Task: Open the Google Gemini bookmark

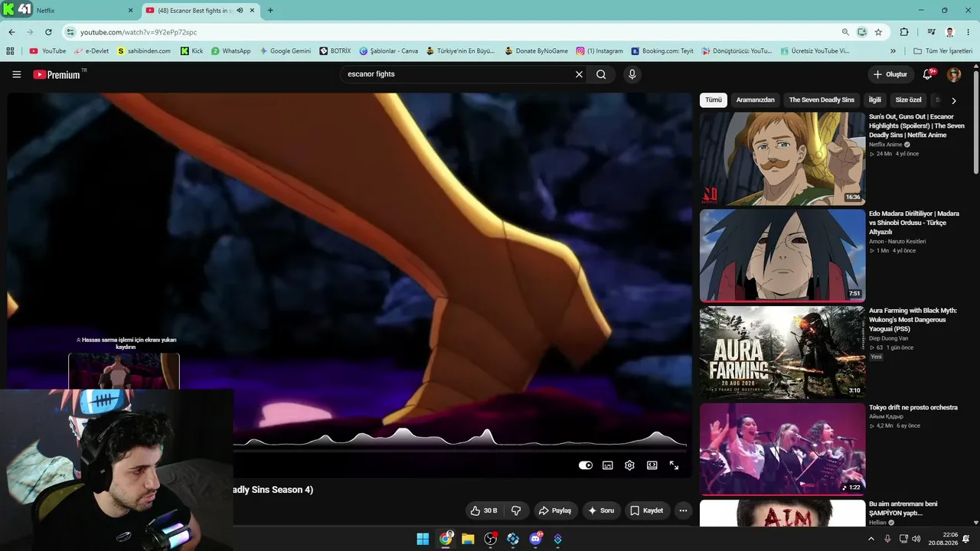Action: 285,51
